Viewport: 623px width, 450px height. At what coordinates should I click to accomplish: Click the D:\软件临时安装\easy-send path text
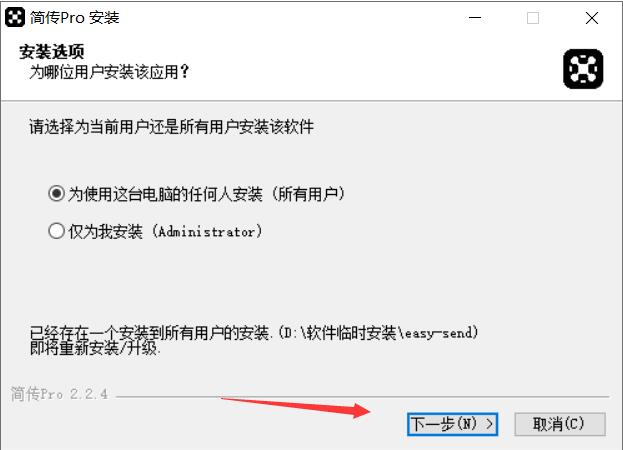378,332
